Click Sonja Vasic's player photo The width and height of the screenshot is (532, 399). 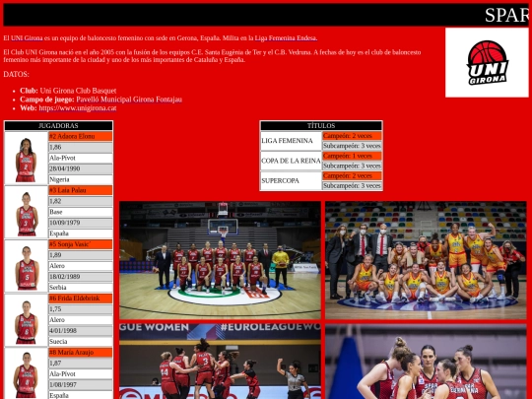27,266
